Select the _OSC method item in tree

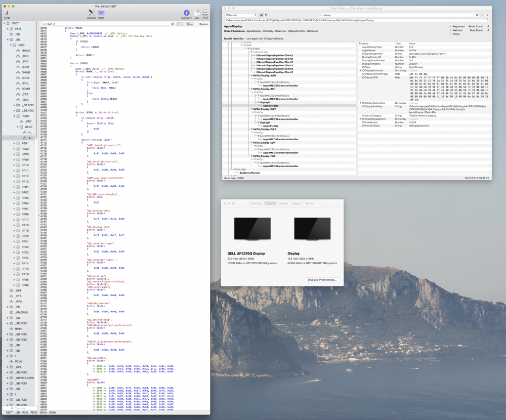pos(23,100)
